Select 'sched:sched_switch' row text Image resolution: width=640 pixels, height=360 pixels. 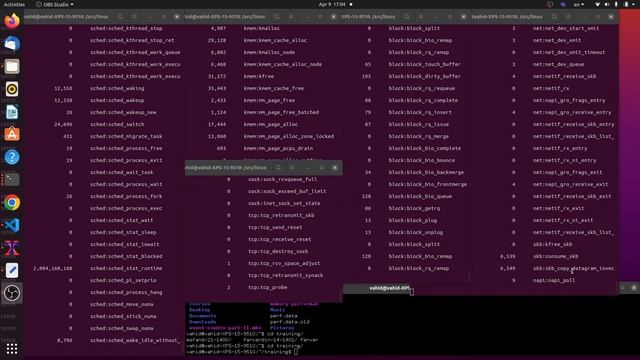pos(117,124)
